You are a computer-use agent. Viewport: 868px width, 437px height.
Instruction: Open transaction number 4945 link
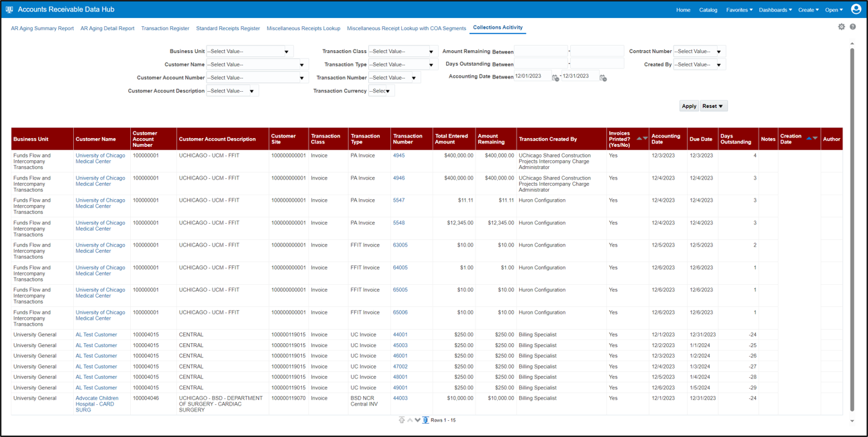tap(399, 155)
